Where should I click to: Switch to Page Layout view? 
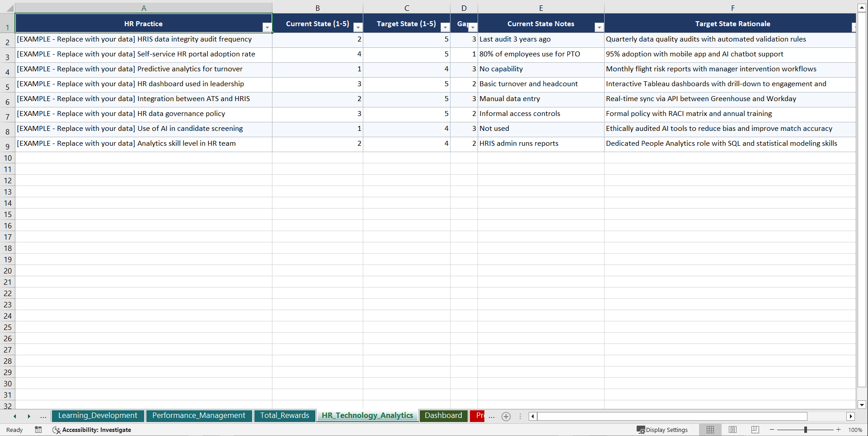coord(732,430)
